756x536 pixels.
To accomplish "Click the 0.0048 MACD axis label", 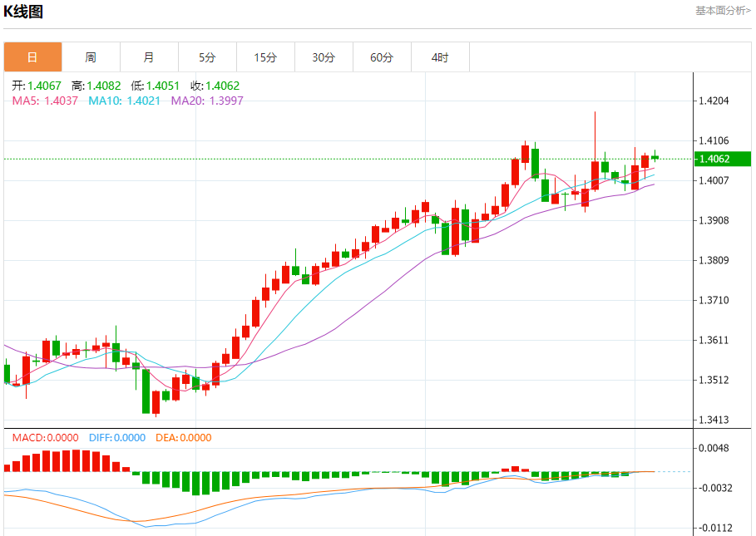I will [x=714, y=449].
